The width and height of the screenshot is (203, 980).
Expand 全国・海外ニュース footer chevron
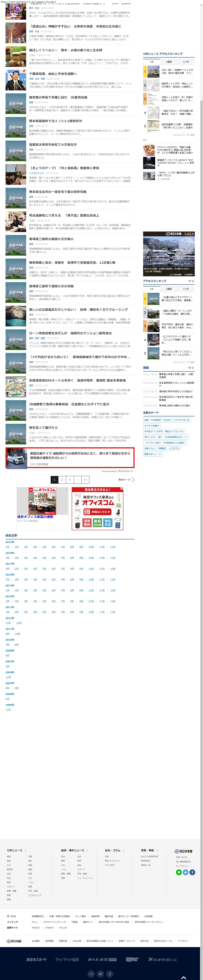tap(87, 851)
